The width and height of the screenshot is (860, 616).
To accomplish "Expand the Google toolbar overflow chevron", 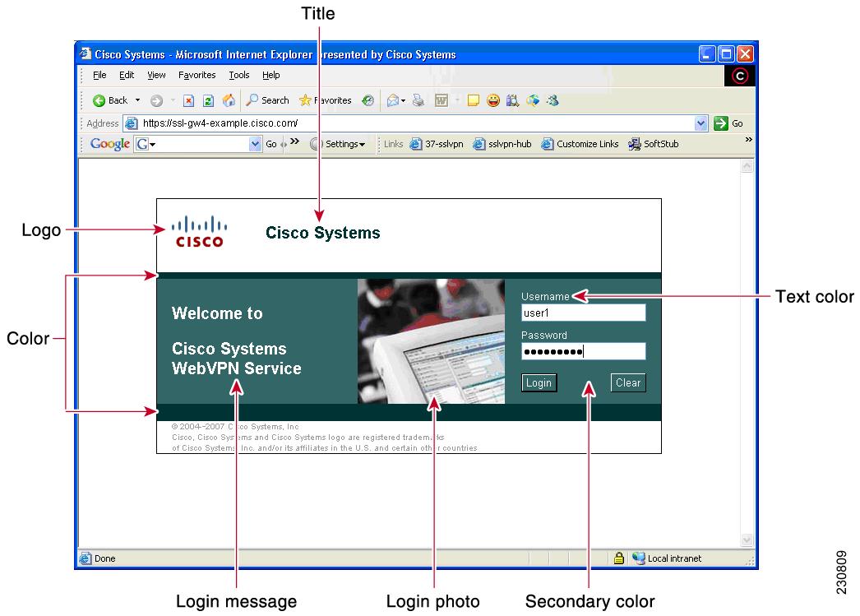I will tap(294, 141).
